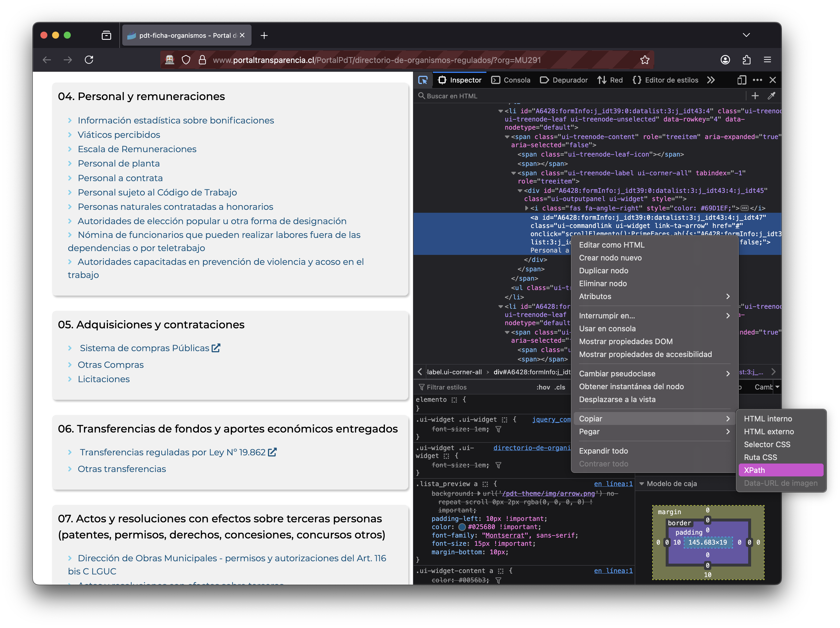840x628 pixels.
Task: Toggle the .cls class panel
Action: [560, 387]
